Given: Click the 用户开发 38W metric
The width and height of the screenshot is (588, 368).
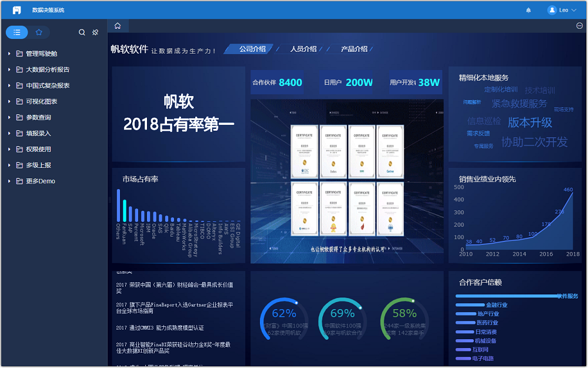Looking at the screenshot, I should click(415, 82).
